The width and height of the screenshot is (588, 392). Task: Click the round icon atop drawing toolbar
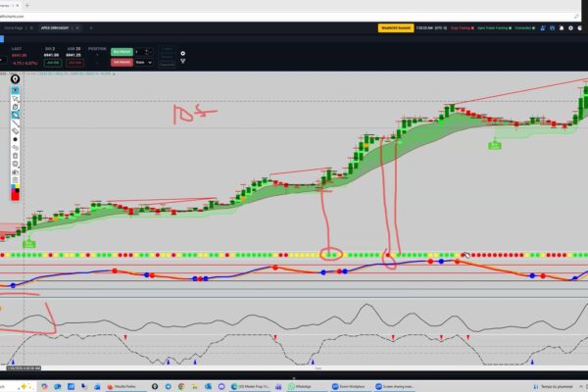pos(16,78)
